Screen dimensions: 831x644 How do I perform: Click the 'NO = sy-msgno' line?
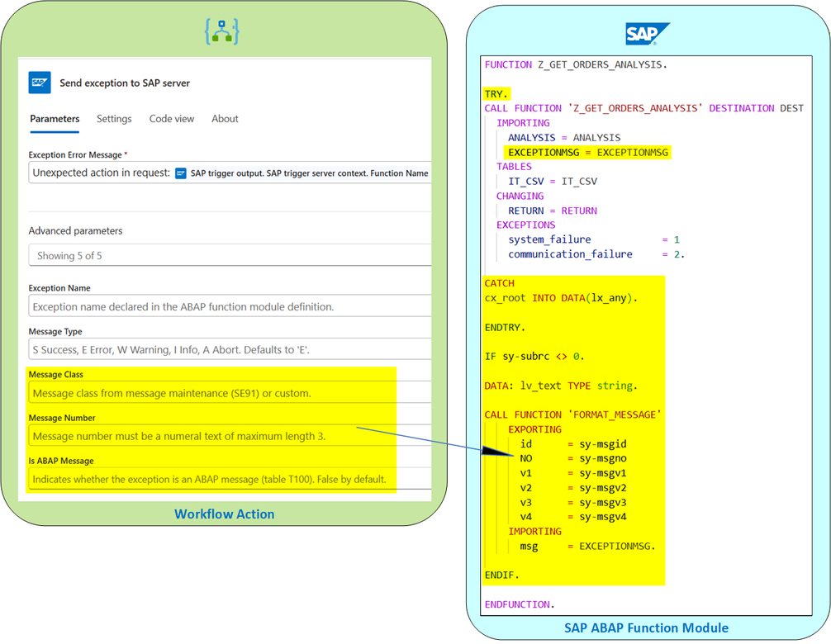point(573,458)
